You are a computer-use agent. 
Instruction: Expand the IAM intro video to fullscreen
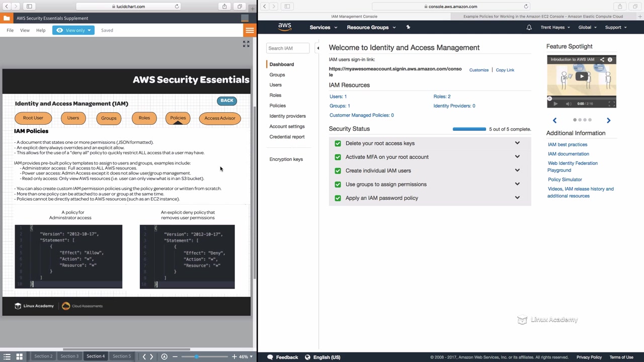pos(611,104)
